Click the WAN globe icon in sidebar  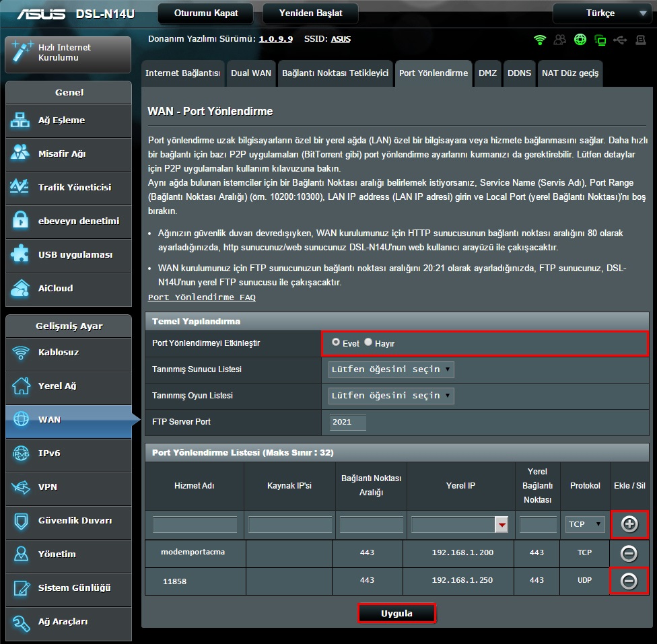21,419
